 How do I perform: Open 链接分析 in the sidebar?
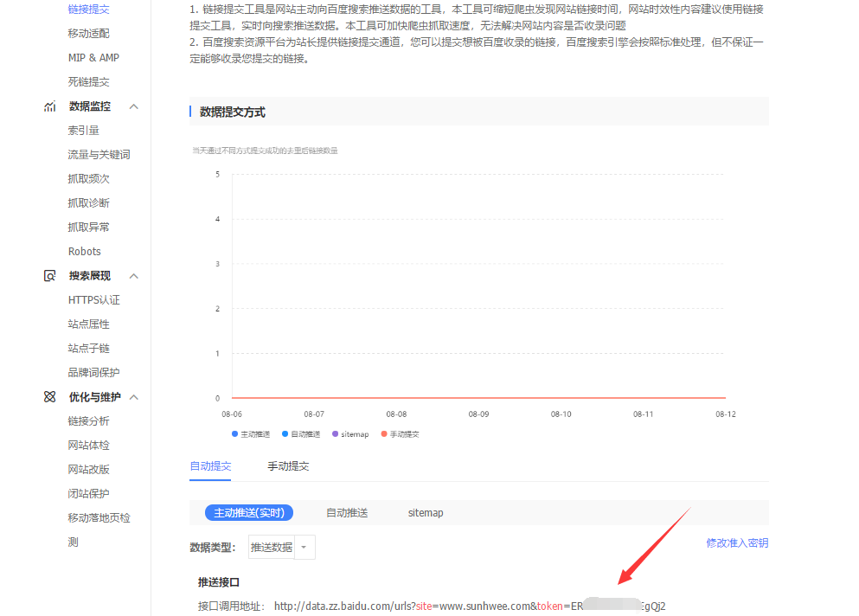[x=89, y=420]
